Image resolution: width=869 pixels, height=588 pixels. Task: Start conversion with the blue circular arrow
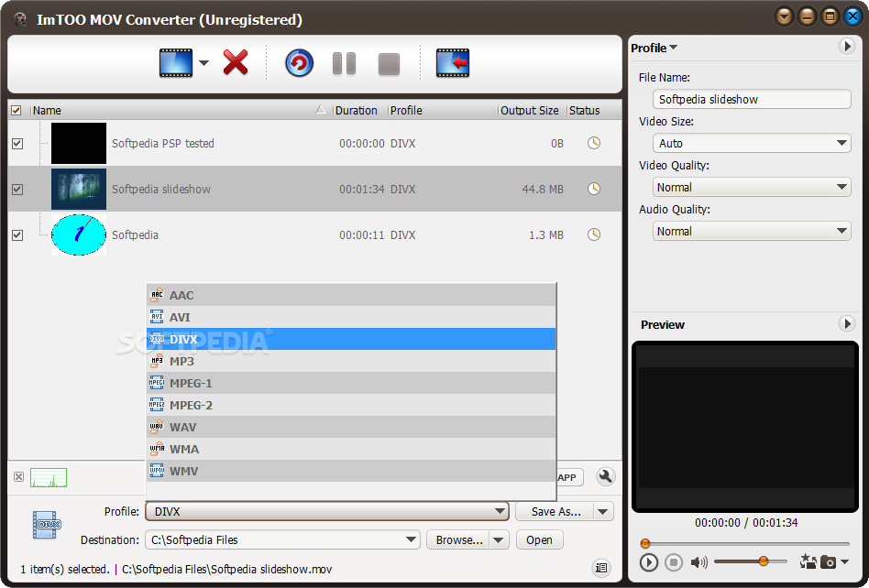point(299,63)
